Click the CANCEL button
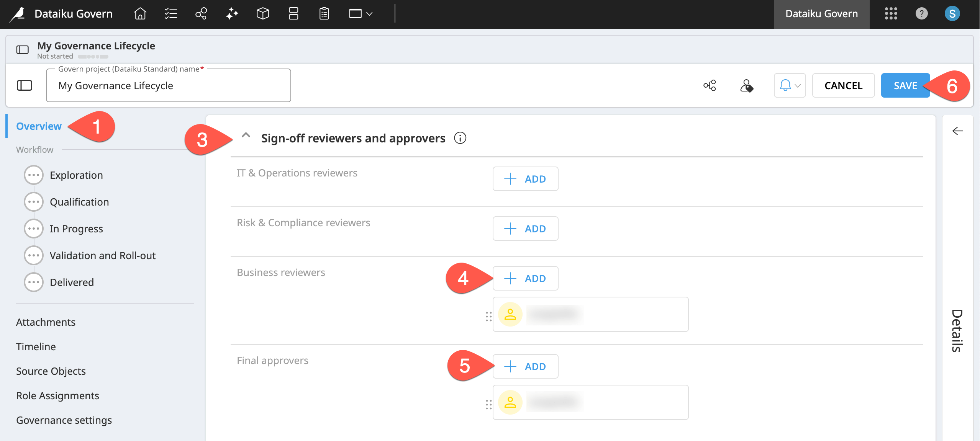Screen dimensions: 980x441 pyautogui.click(x=843, y=85)
